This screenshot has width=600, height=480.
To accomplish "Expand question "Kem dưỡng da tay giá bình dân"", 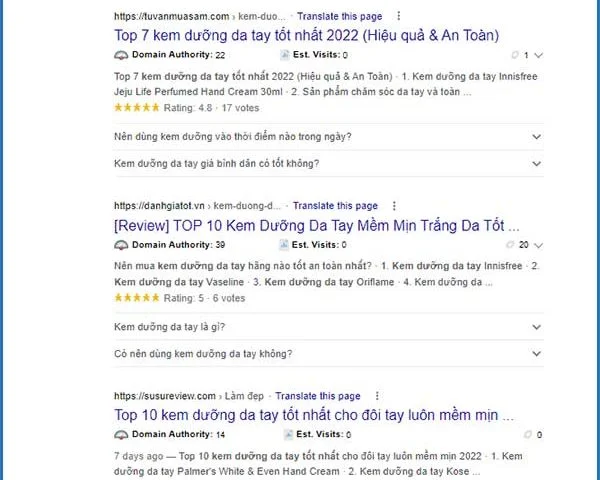I will 329,163.
